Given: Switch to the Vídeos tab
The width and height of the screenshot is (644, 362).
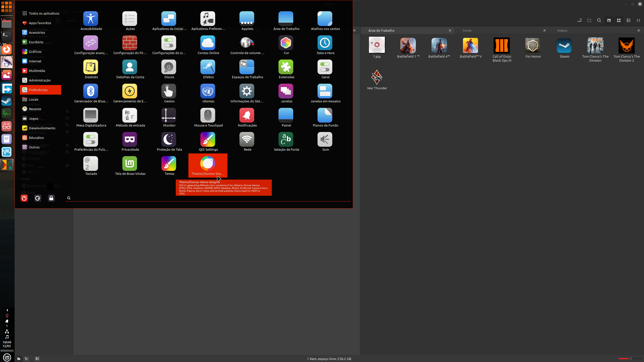Looking at the screenshot, I should (562, 30).
